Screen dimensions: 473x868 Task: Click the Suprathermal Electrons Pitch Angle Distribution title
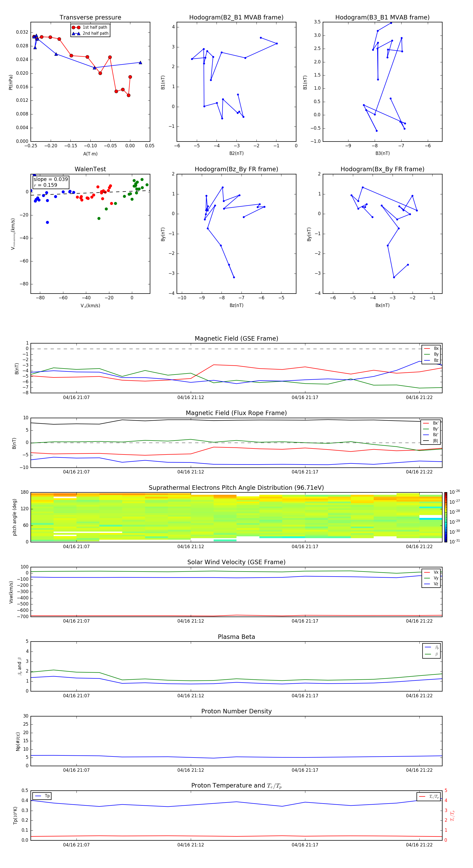tap(236, 488)
